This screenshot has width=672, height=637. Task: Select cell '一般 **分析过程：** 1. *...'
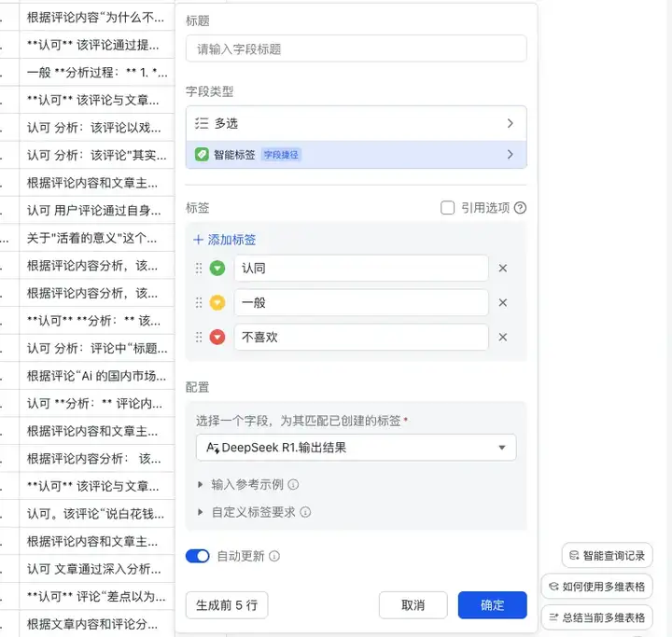coord(97,73)
